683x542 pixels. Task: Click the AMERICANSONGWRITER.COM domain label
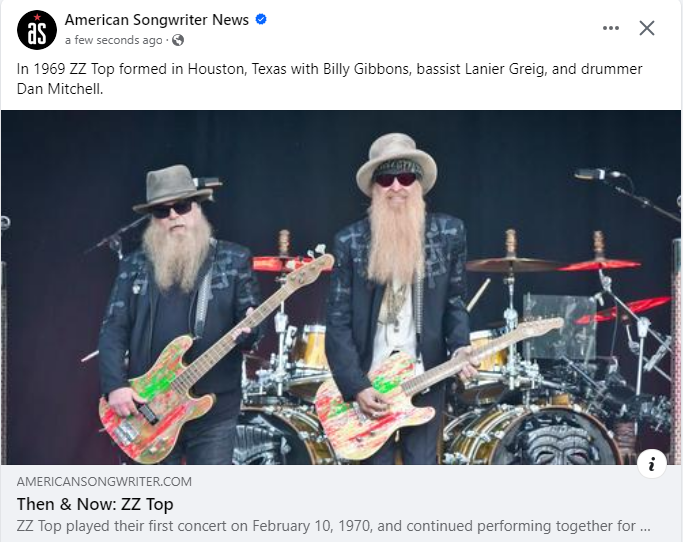(x=104, y=481)
